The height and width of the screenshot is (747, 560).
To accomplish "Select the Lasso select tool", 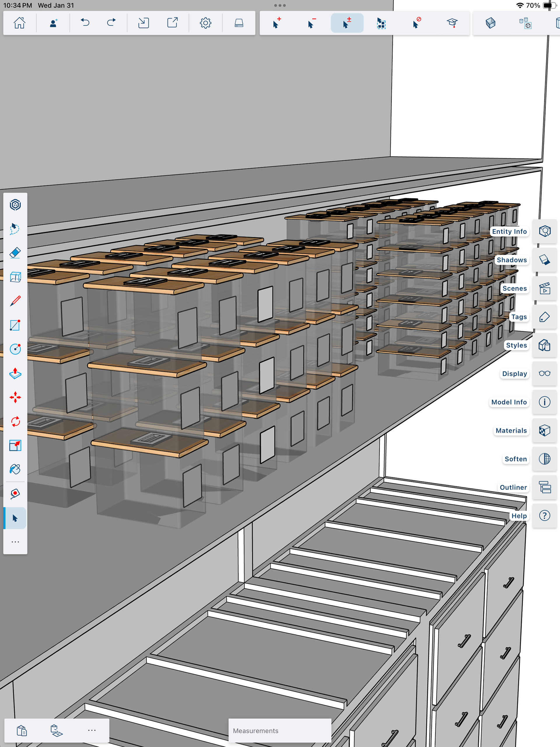I will tap(15, 229).
